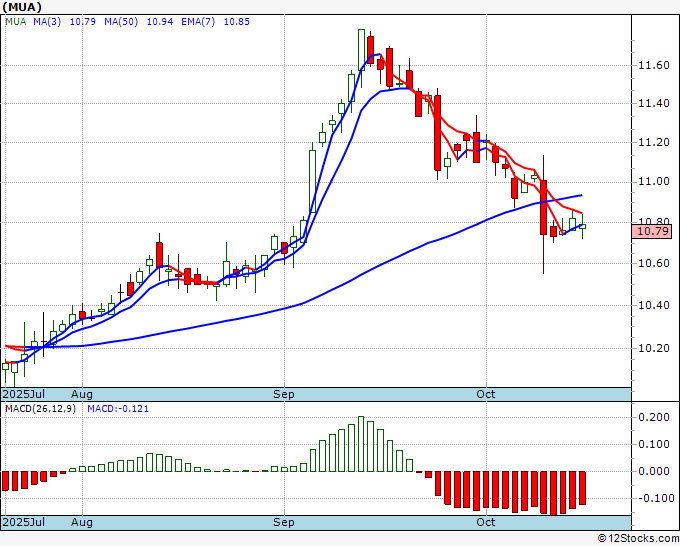The image size is (680, 546).
Task: Click 2025Jul on the MACD panel axis
Action: pos(24,522)
